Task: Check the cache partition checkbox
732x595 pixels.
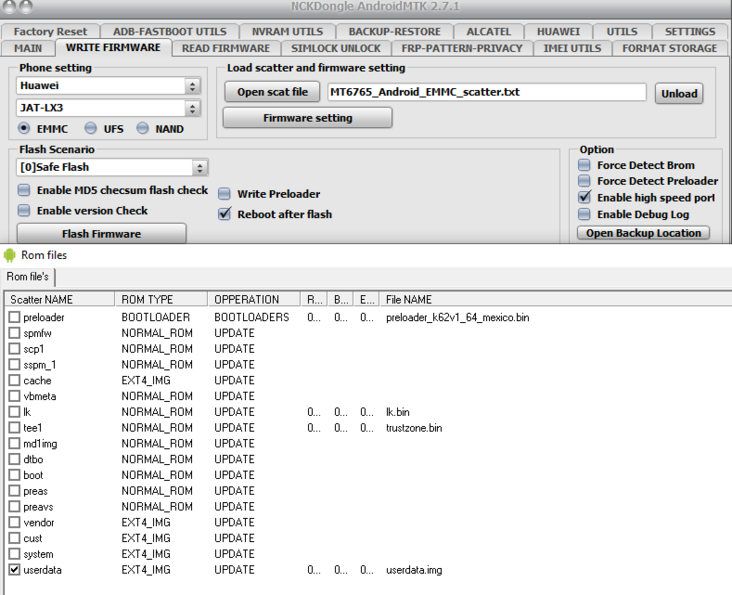Action: coord(14,380)
